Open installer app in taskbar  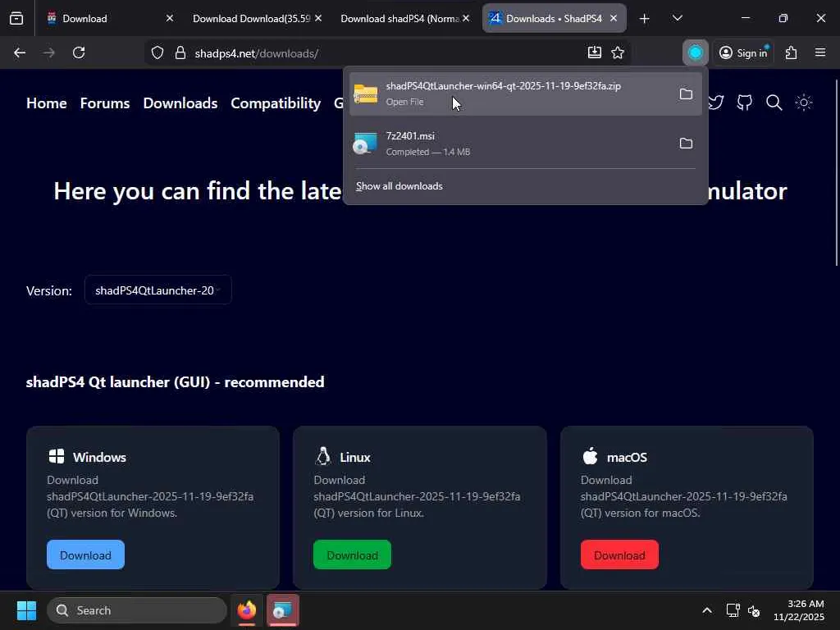[x=282, y=610]
